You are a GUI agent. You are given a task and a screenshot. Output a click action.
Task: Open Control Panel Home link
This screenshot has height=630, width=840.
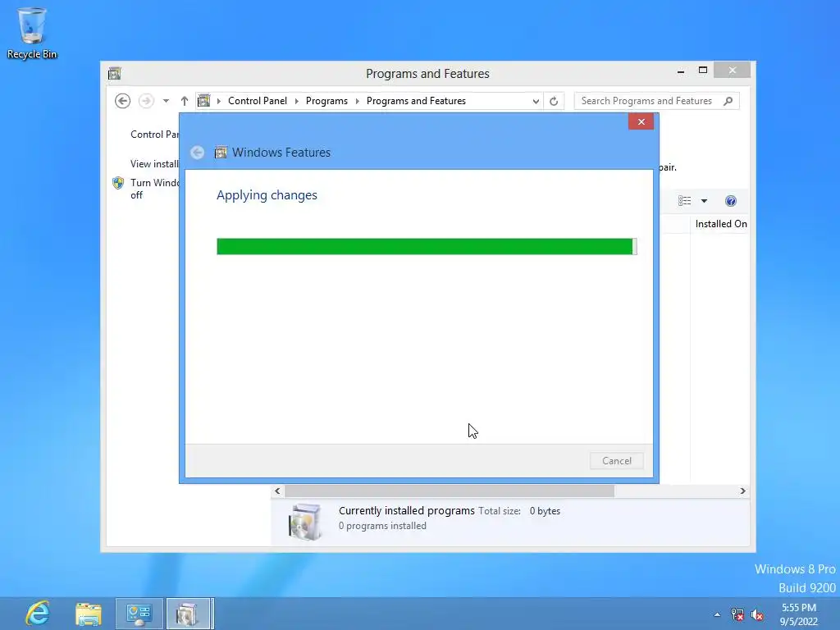154,135
